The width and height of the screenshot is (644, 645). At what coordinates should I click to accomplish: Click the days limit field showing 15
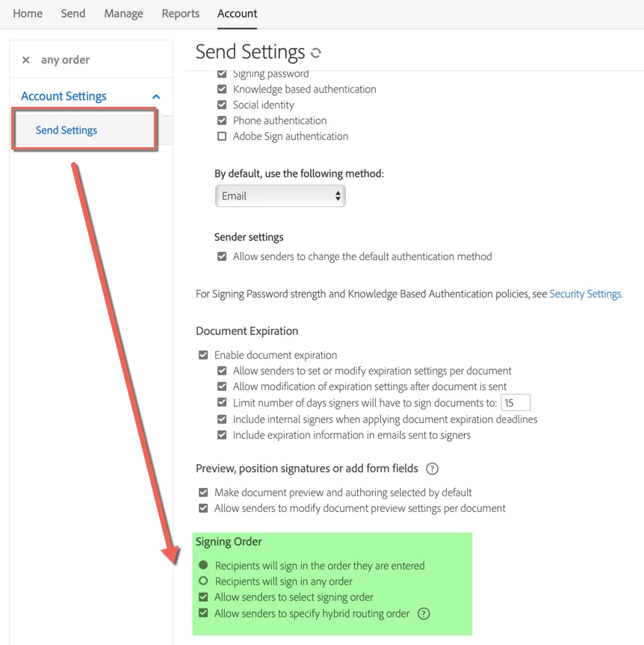point(515,403)
